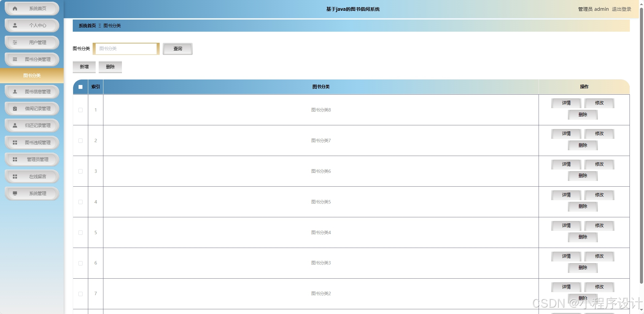
Task: Click the monitor icon beside 系统管理
Action: pyautogui.click(x=15, y=193)
